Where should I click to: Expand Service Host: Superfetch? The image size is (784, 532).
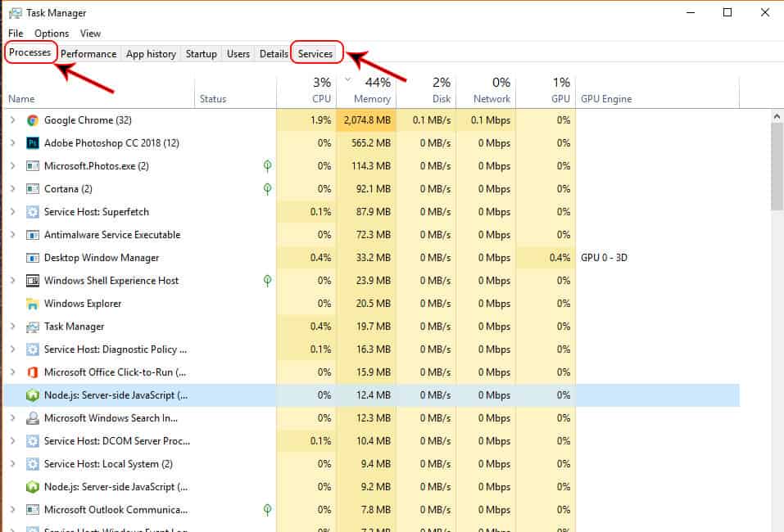(13, 212)
